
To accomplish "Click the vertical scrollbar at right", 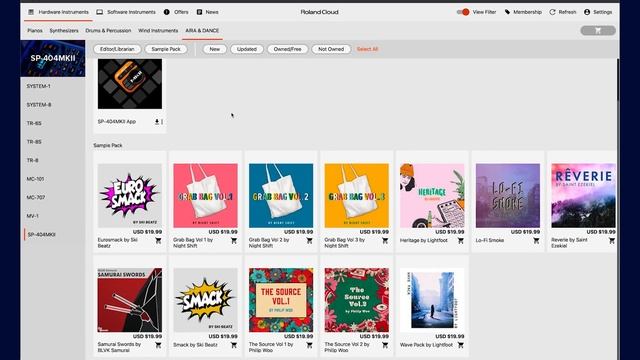I will coord(618,80).
